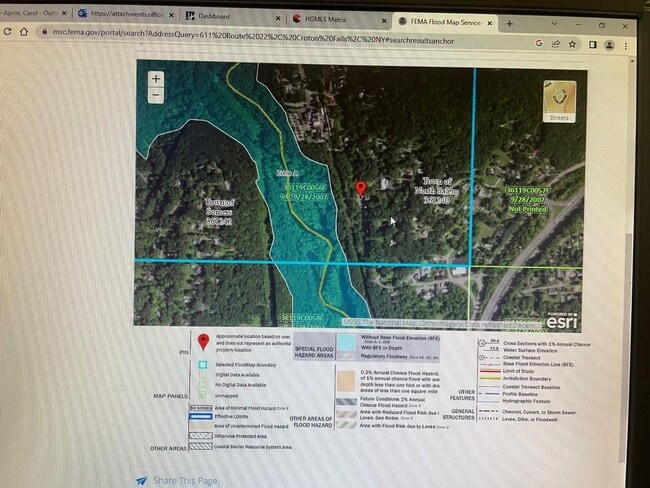Click orange 0.2% Annual Chance swatch

click(346, 381)
